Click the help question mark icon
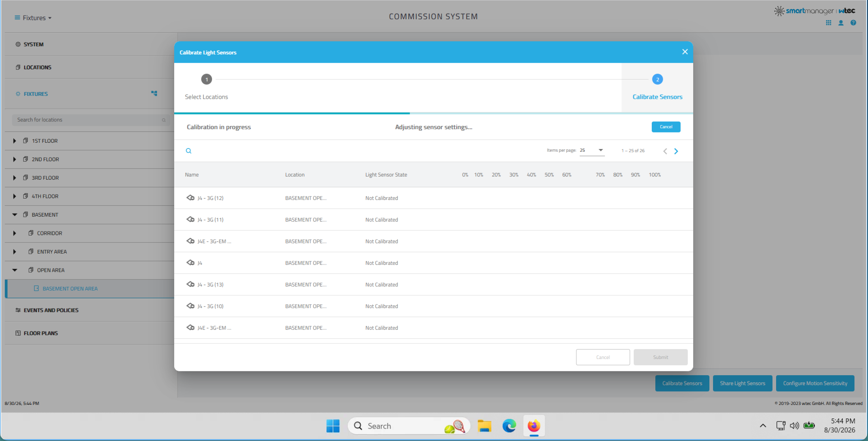The height and width of the screenshot is (441, 868). [853, 23]
